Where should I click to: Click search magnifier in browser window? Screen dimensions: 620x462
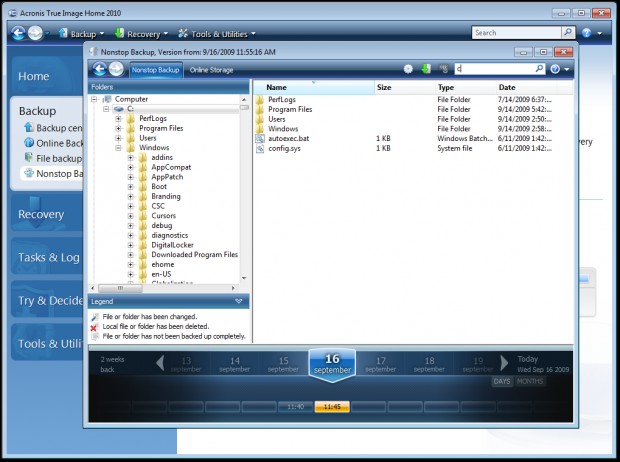click(539, 69)
